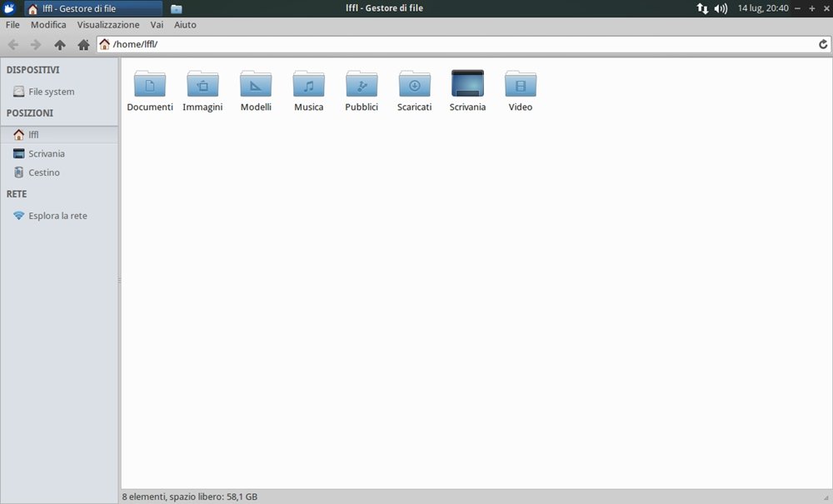Open the Xfce whisker menu icon
This screenshot has width=833, height=504.
click(9, 8)
